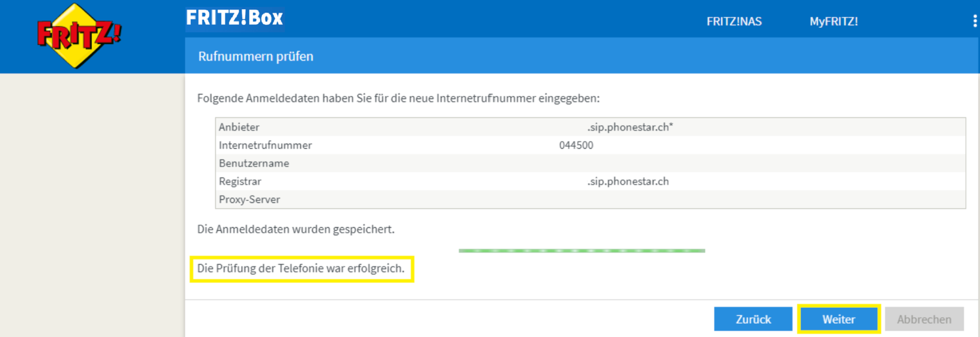
Task: Click the Anbieter value .sip.phonestar.ch*
Action: coord(630,127)
